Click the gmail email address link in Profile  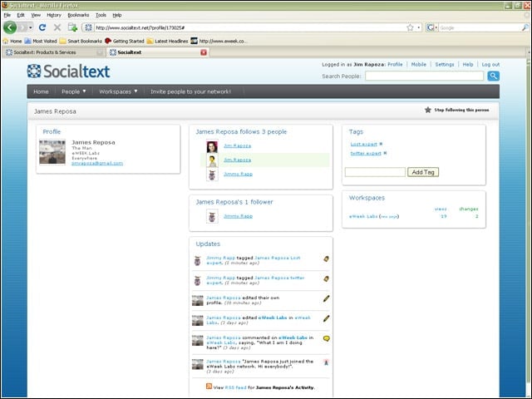point(97,163)
